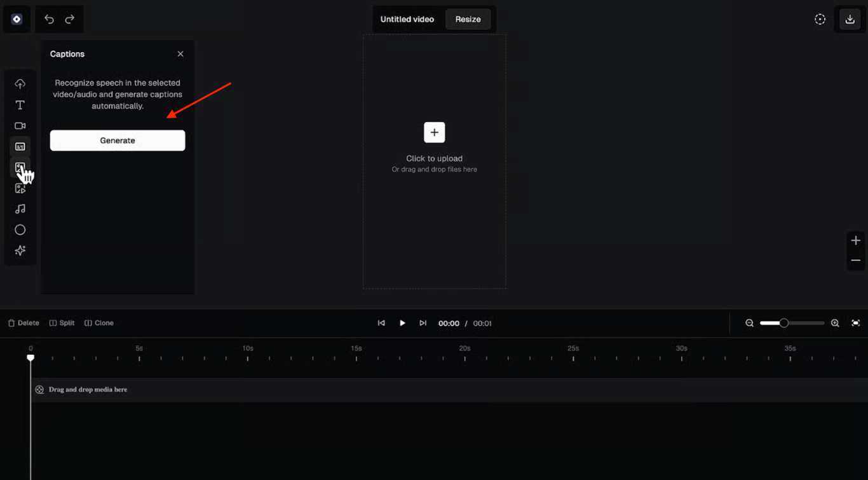Click the Generate captions button
The image size is (868, 480).
click(x=118, y=141)
